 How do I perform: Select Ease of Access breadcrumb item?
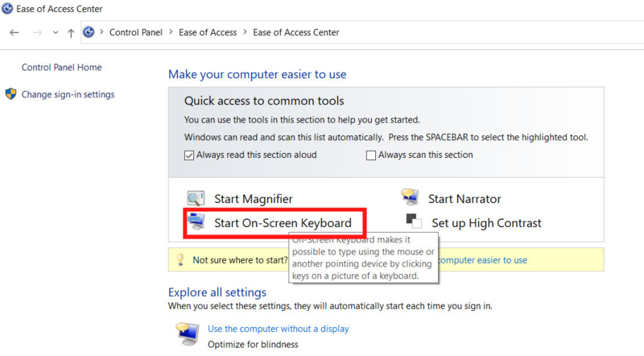pyautogui.click(x=208, y=32)
